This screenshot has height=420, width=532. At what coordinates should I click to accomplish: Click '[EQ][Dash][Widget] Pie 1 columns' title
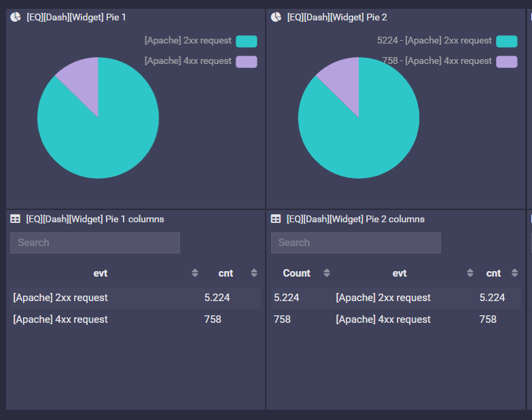[95, 219]
